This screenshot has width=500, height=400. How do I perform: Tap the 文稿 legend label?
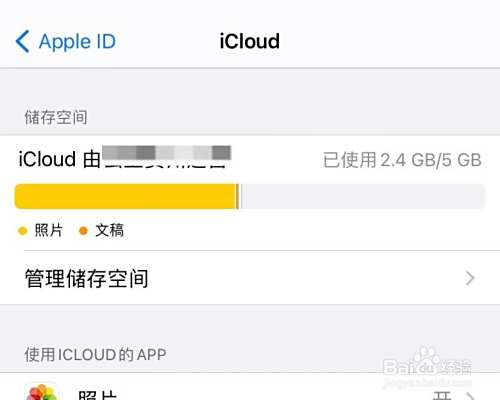pyautogui.click(x=110, y=230)
